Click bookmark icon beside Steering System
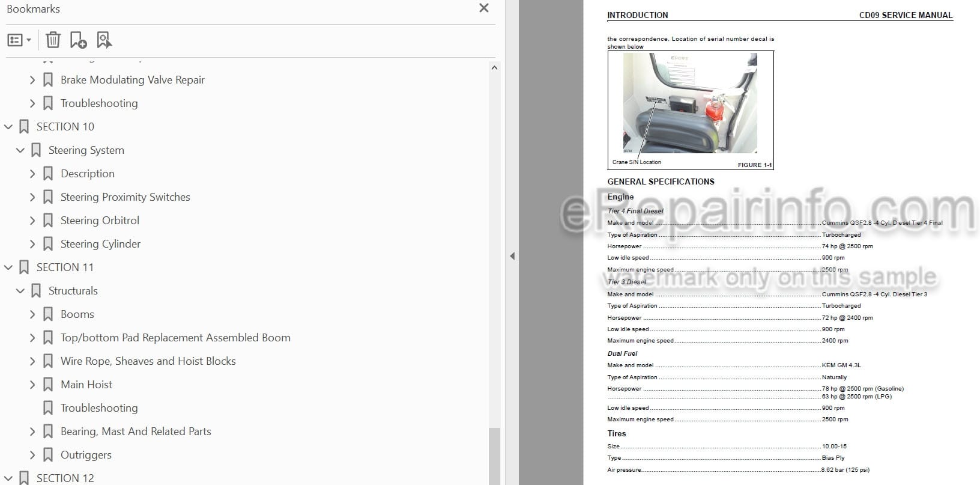This screenshot has height=485, width=980. pos(36,150)
